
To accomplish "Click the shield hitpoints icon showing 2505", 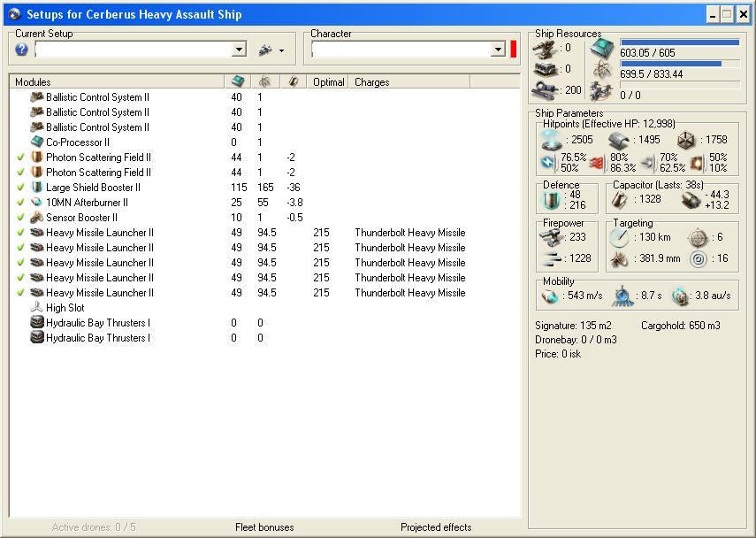I will [551, 140].
